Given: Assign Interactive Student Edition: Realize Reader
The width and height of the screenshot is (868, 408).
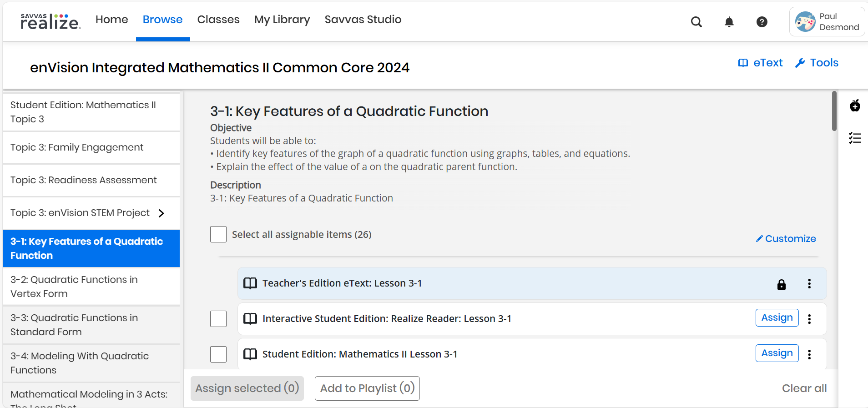Looking at the screenshot, I should click(x=777, y=317).
